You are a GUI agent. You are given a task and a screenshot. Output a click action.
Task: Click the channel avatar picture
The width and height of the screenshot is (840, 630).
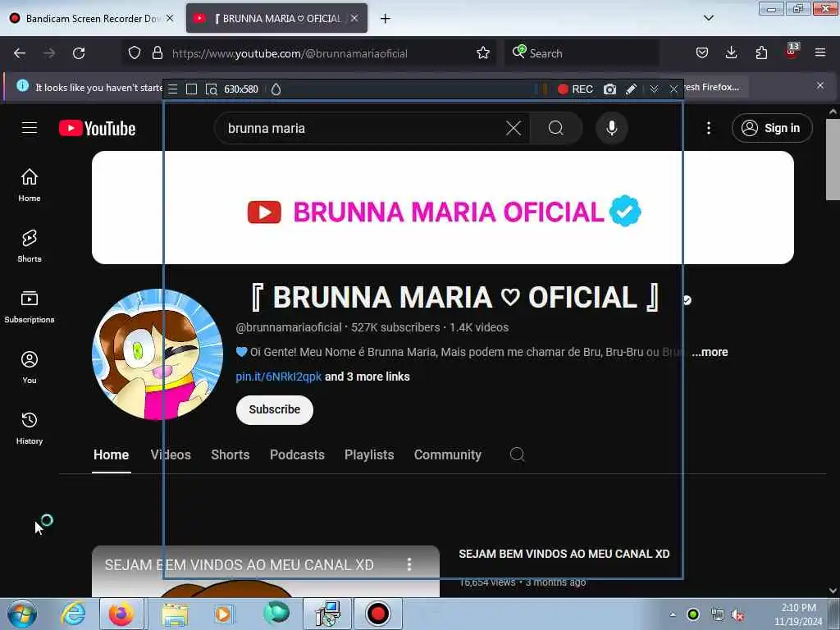[157, 354]
